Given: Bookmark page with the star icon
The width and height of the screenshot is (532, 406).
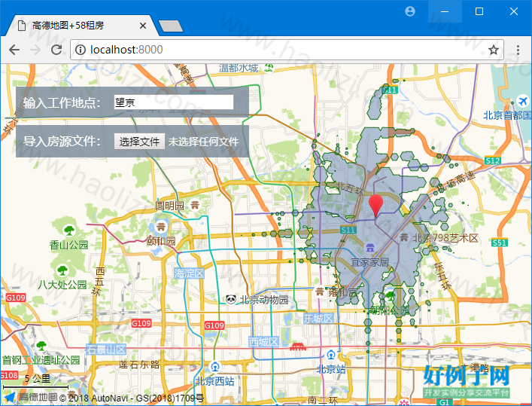Looking at the screenshot, I should [x=494, y=50].
